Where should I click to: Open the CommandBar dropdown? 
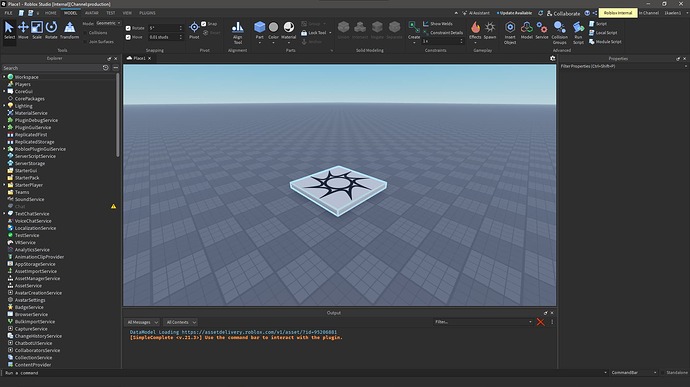tap(634, 373)
